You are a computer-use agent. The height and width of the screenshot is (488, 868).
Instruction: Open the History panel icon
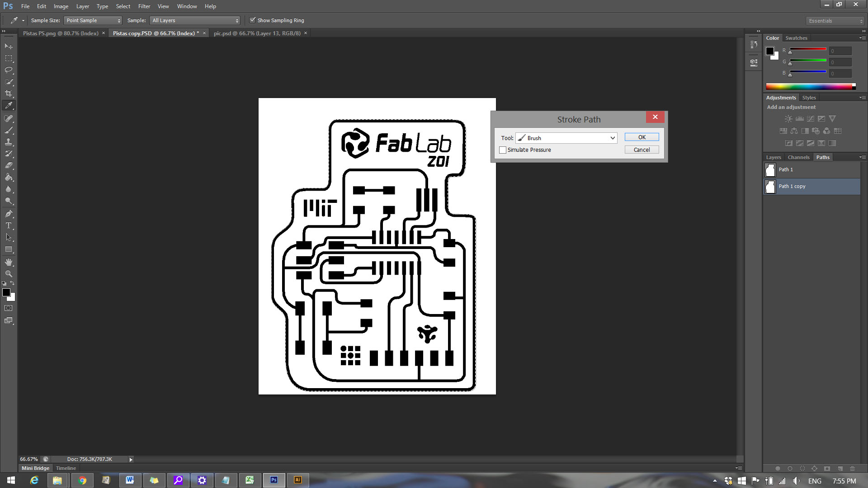coord(754,44)
